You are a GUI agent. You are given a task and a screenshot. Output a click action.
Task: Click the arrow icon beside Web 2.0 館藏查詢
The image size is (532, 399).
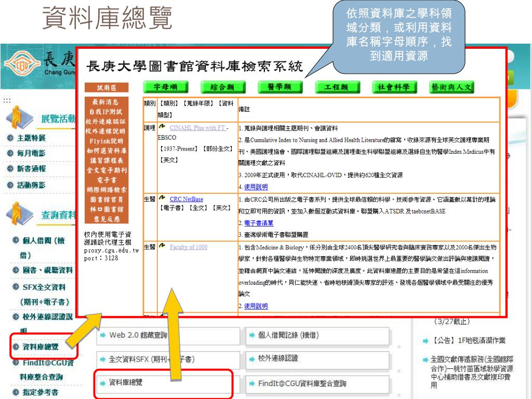(x=103, y=335)
